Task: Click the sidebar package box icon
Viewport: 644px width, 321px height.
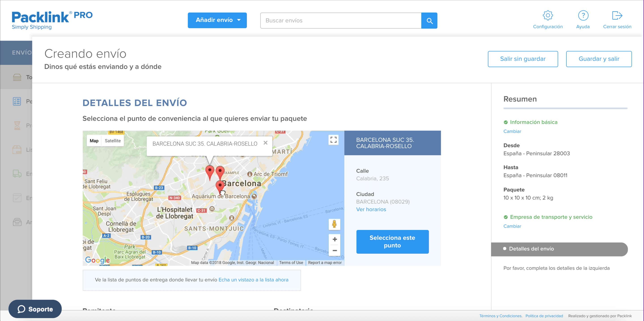Action: (17, 150)
